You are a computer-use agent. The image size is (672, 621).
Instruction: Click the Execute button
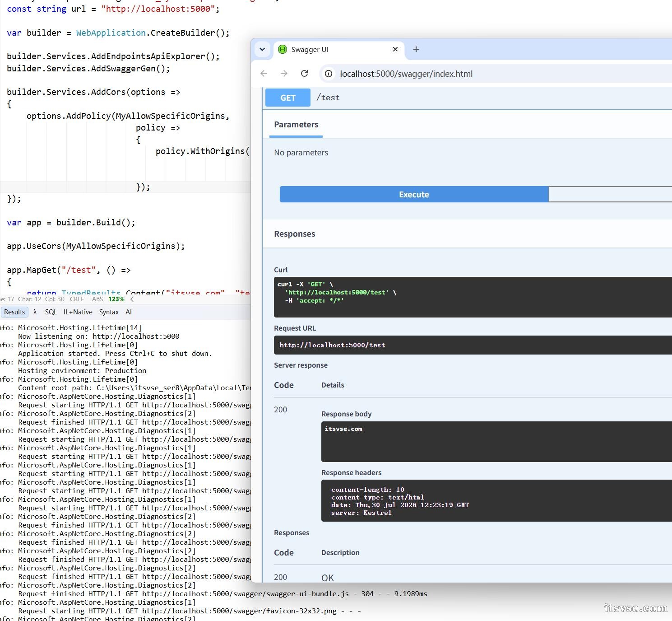[x=414, y=195]
